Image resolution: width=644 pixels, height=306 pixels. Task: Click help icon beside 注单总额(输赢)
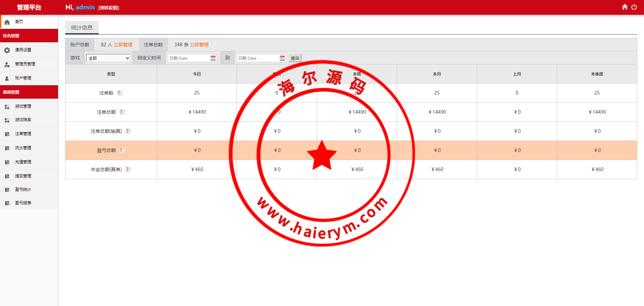click(128, 131)
